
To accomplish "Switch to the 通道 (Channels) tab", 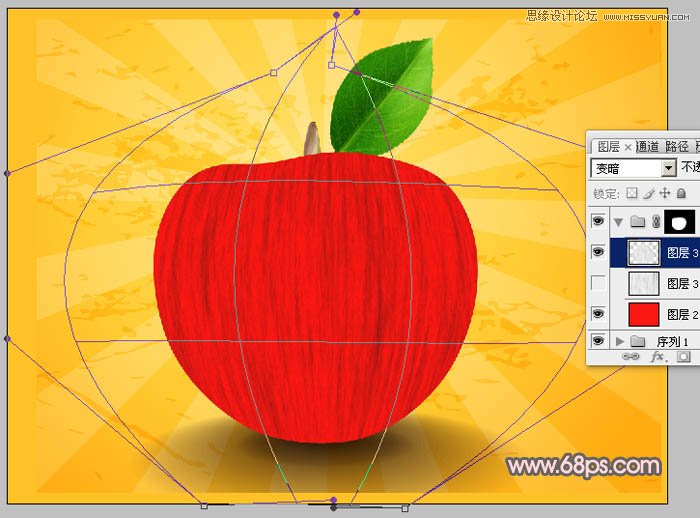I will pyautogui.click(x=647, y=146).
